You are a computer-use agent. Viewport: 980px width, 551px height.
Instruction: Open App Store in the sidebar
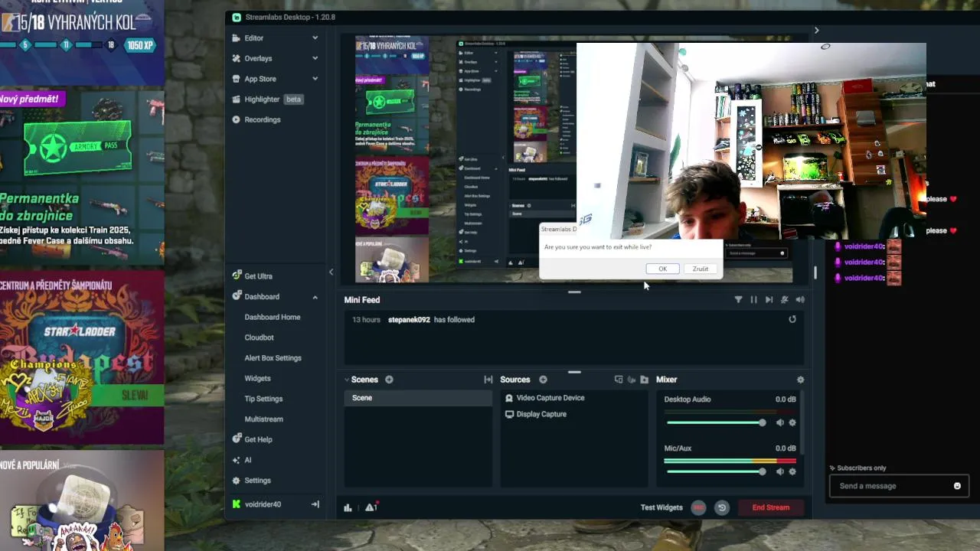260,79
